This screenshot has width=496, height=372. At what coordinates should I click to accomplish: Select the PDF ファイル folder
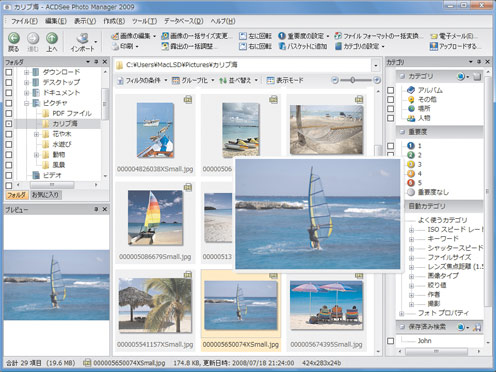pos(72,113)
